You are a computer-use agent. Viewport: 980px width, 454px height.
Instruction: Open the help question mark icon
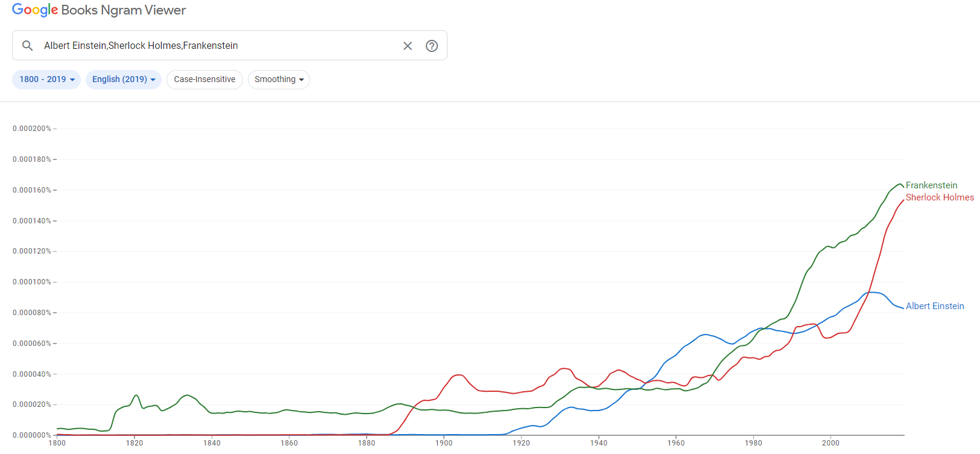point(431,45)
